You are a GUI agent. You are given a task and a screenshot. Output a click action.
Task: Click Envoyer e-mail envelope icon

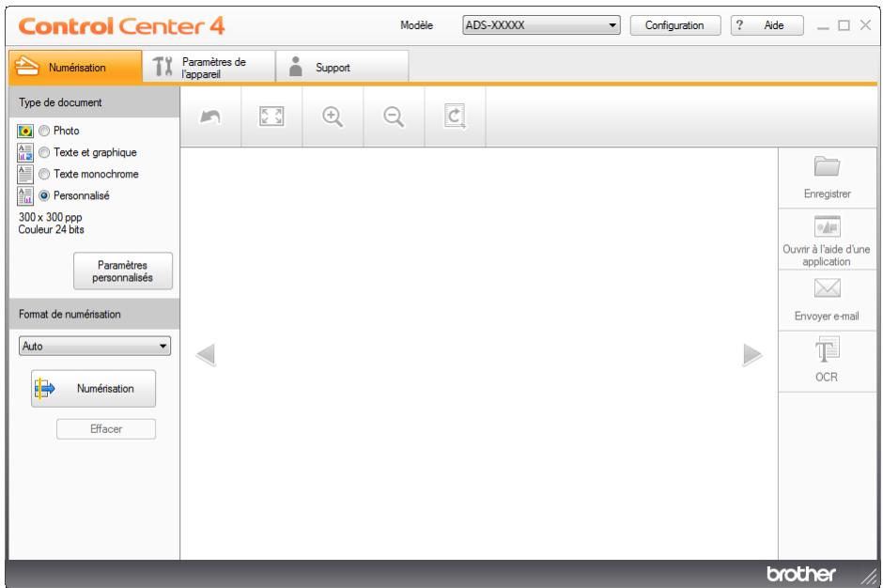(x=827, y=287)
